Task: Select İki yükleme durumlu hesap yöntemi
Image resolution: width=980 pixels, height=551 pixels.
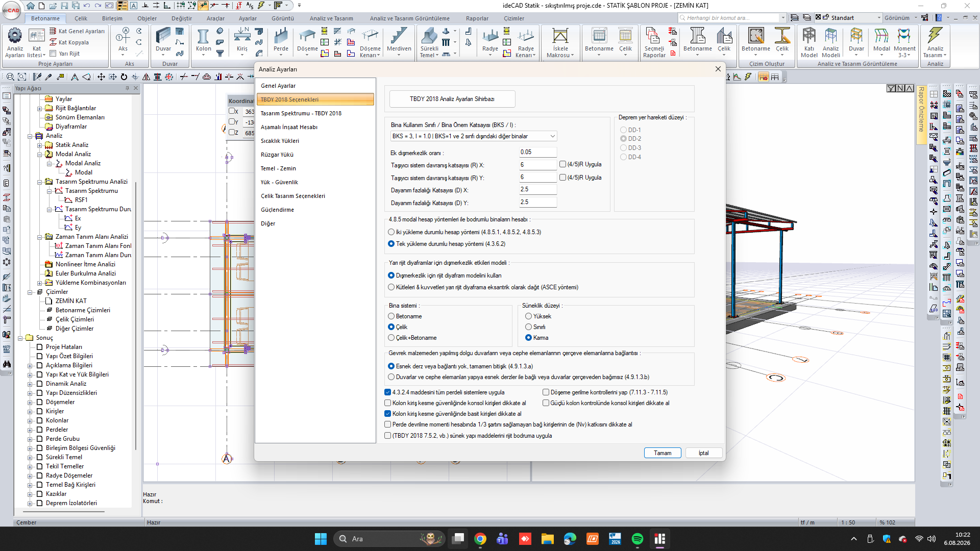Action: coord(391,232)
